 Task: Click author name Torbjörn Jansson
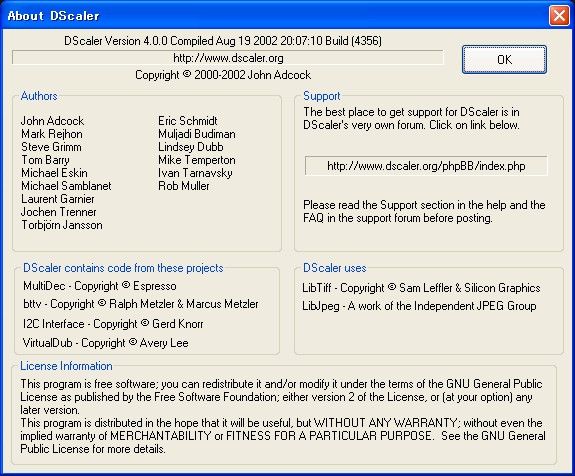pyautogui.click(x=62, y=225)
